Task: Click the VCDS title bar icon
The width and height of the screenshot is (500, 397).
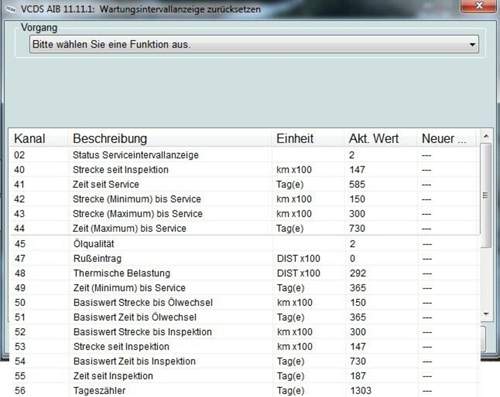Action: [11, 10]
